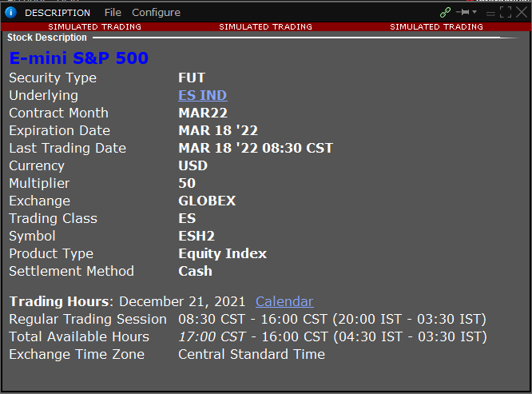
Task: Click the Expiration Date value MAR 18 '22
Action: (x=218, y=130)
